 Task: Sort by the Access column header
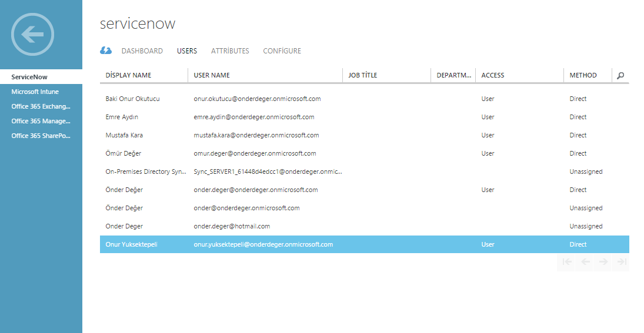coord(493,75)
